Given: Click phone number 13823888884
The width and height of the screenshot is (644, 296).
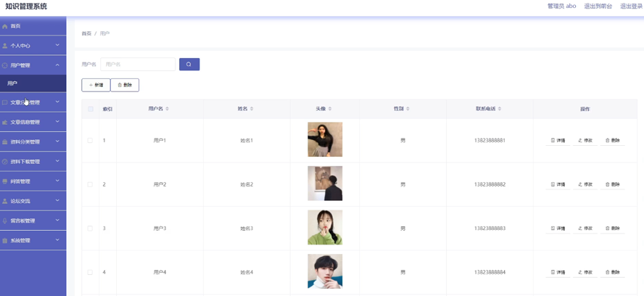Looking at the screenshot, I should coord(490,272).
